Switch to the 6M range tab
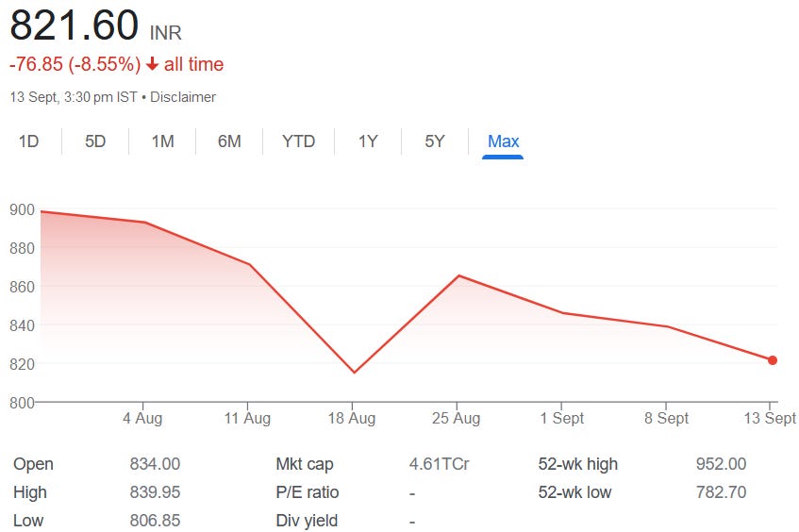Image resolution: width=799 pixels, height=532 pixels. 229,141
